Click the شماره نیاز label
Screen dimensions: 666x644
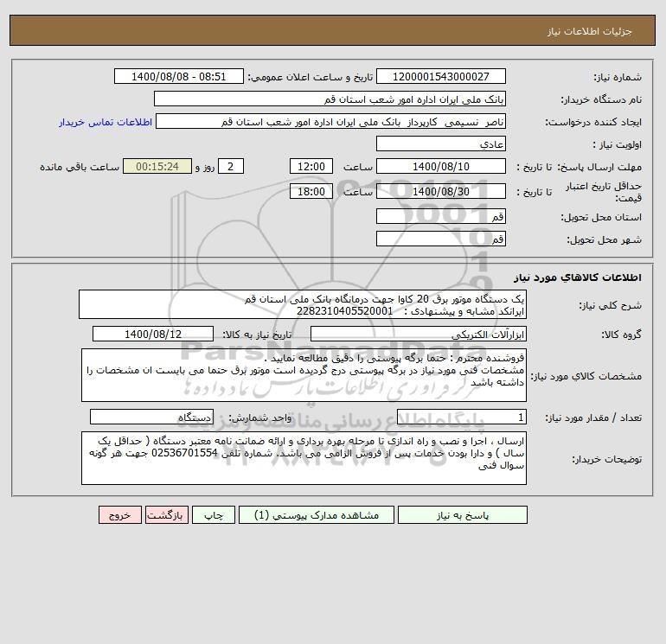click(618, 77)
